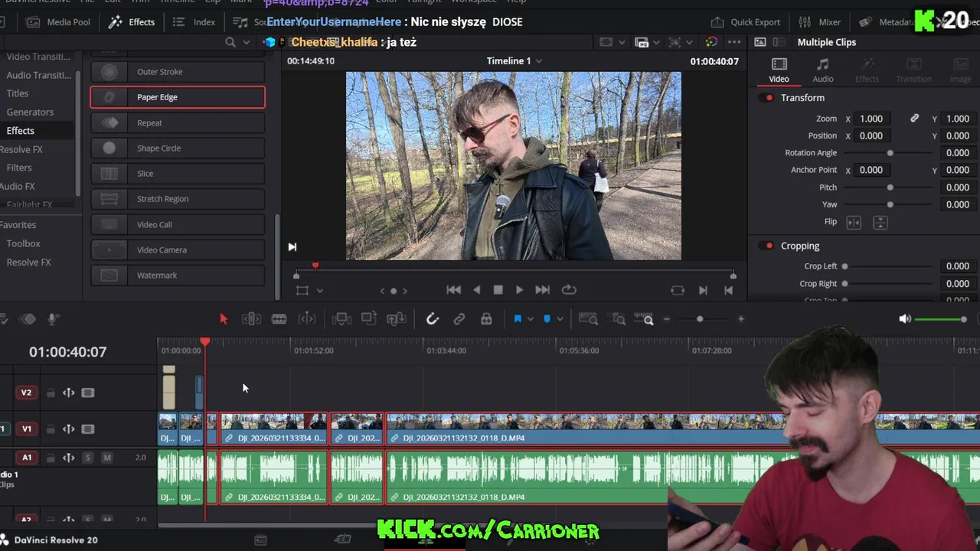
Task: Click the Flip horizontal icon
Action: point(854,222)
